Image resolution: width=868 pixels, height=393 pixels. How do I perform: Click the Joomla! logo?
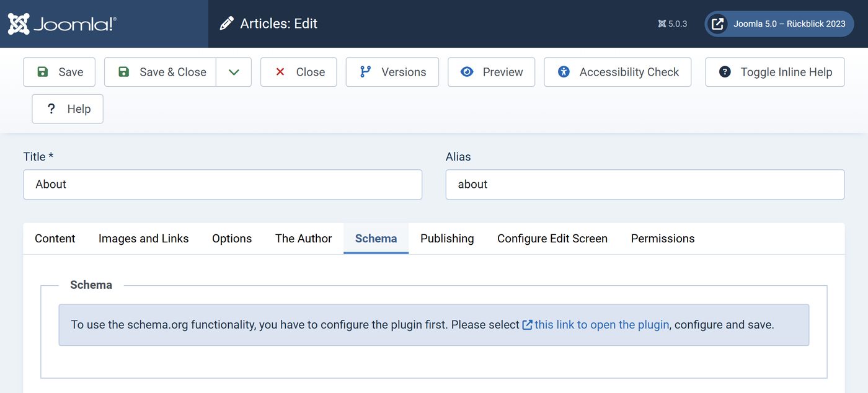[x=62, y=24]
